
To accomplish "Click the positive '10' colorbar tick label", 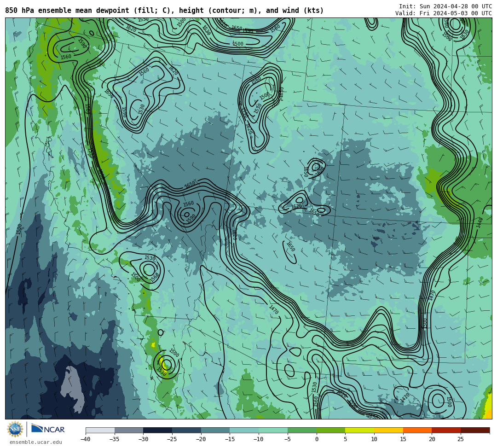I will 374,439.
